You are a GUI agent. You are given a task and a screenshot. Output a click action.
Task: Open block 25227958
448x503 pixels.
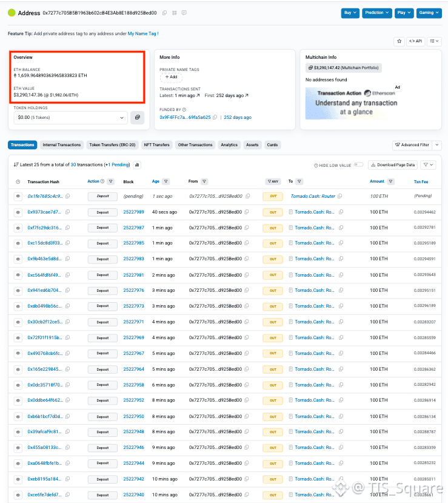[x=133, y=385]
